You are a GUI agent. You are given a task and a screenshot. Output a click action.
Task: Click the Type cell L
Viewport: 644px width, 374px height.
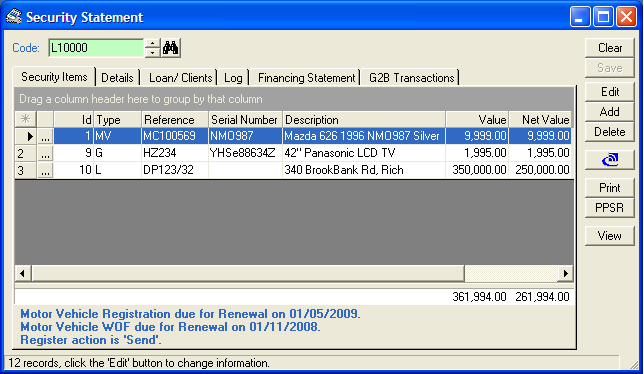point(117,170)
